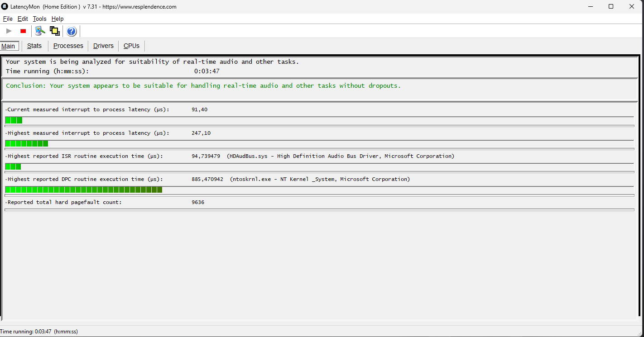Open the File menu

tap(8, 19)
